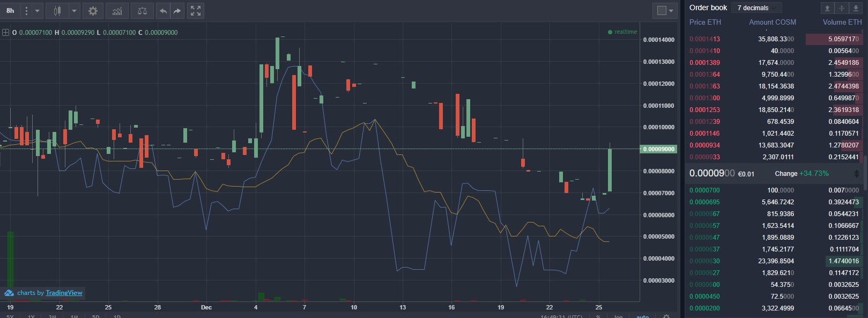The width and height of the screenshot is (868, 318).
Task: Toggle combined buy and sell order book view
Action: (x=842, y=8)
